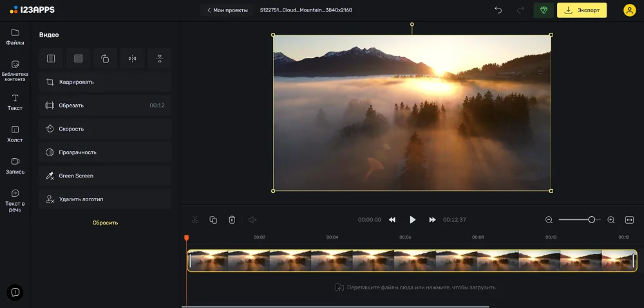This screenshot has width=644, height=308.
Task: Mute the clip audio icon
Action: pyautogui.click(x=252, y=220)
